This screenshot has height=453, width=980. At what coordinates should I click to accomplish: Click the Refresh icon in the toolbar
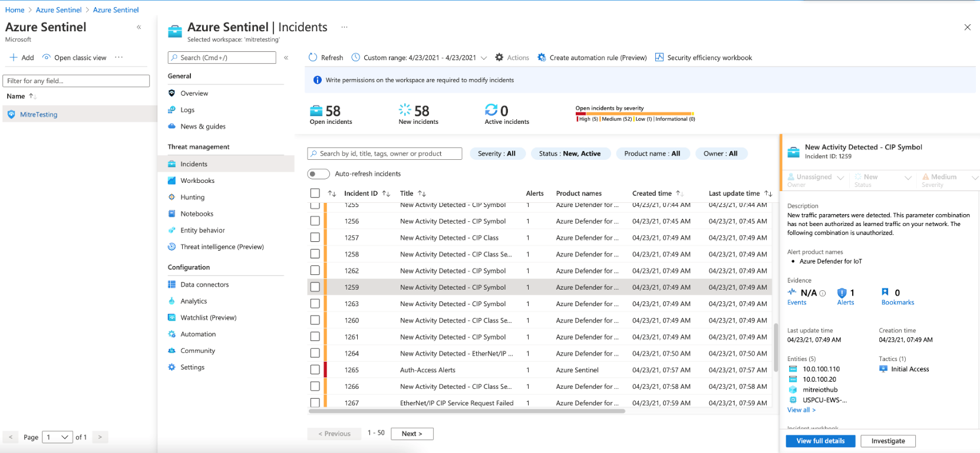[x=313, y=57]
